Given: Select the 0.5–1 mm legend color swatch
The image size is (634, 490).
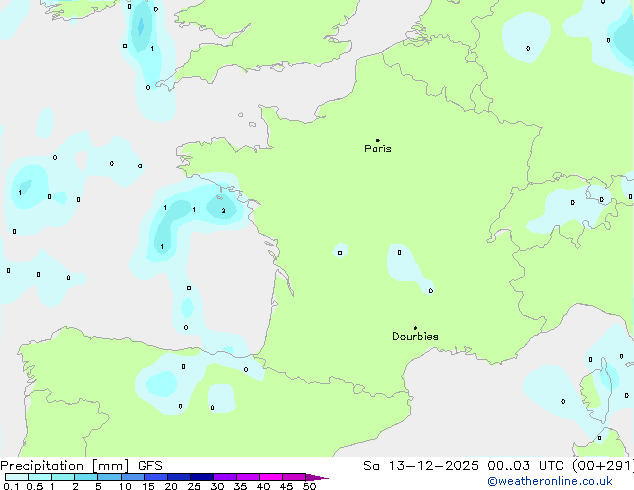Looking at the screenshot, I should click(x=40, y=477).
